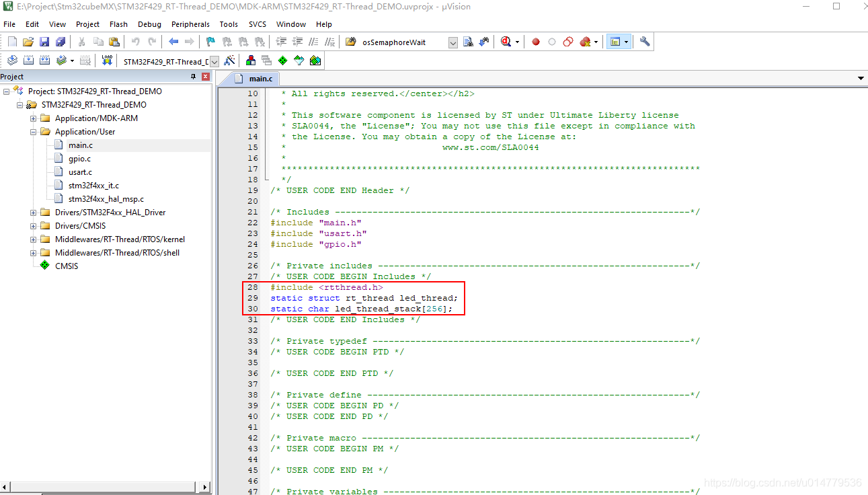Click the Download LOAD icon
This screenshot has width=868, height=495.
pyautogui.click(x=107, y=61)
